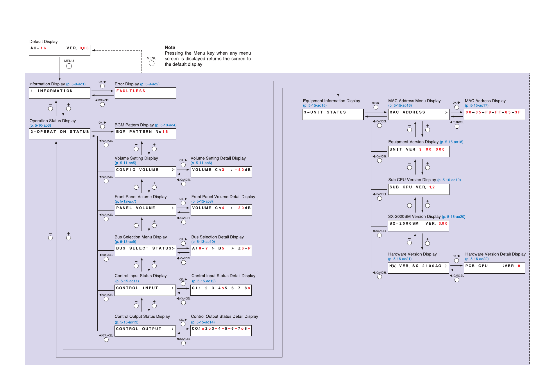Open page reference p. 5-11-ao6
Screen dimensions: 555x392
point(201,163)
